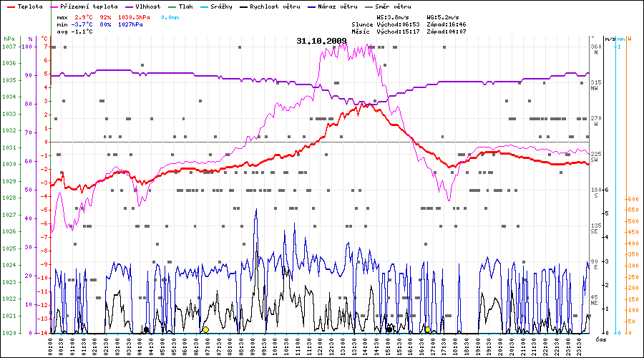Click the magenta Pocitová teplota legend line
Image resolution: width=644 pixels, height=358 pixels.
pos(59,6)
